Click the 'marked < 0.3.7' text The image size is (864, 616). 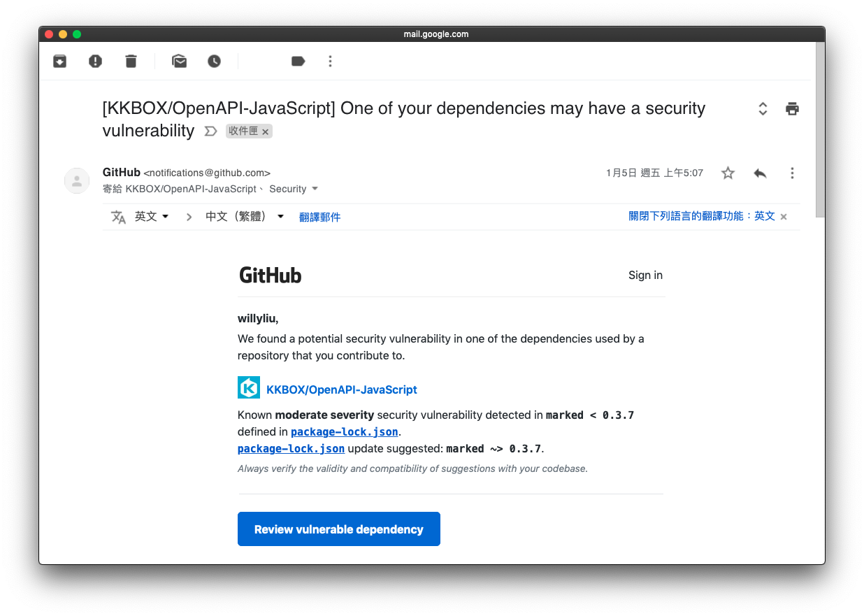pyautogui.click(x=590, y=415)
